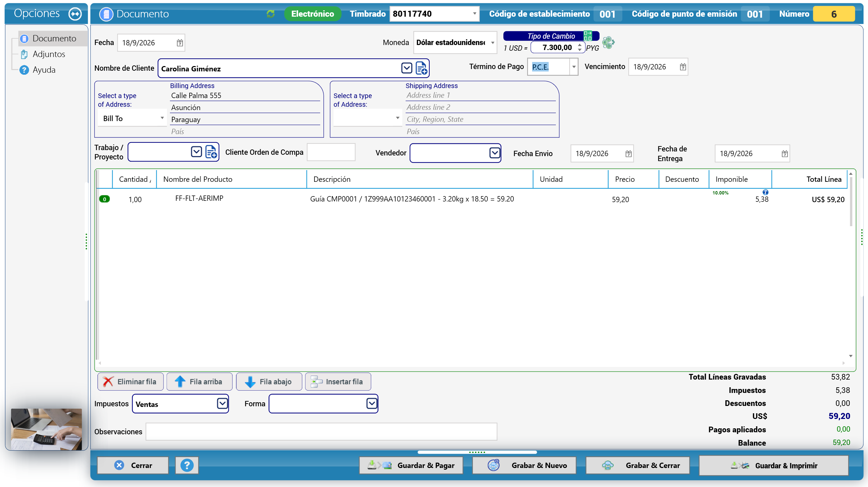Click the Observaciones text field
Image resolution: width=868 pixels, height=487 pixels.
pos(321,431)
